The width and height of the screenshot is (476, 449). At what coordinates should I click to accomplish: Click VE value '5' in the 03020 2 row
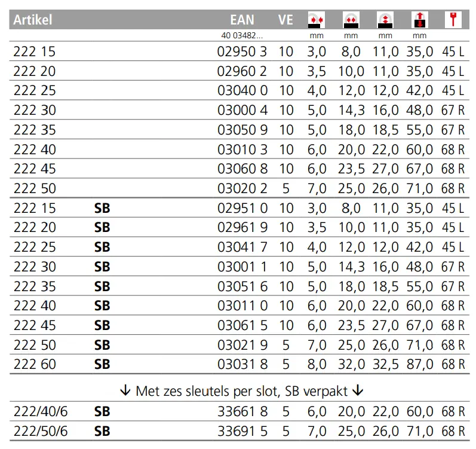(285, 189)
